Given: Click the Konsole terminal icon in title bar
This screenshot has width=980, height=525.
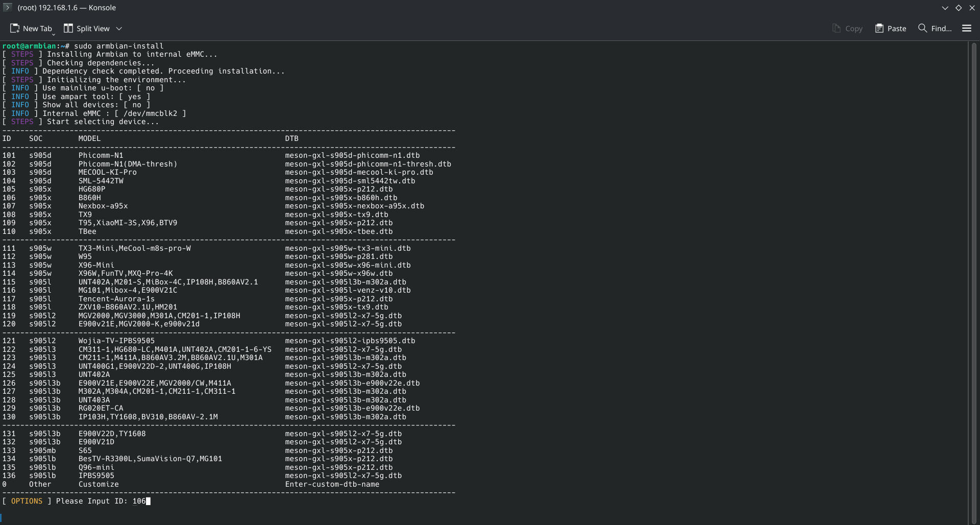Looking at the screenshot, I should click(x=7, y=8).
